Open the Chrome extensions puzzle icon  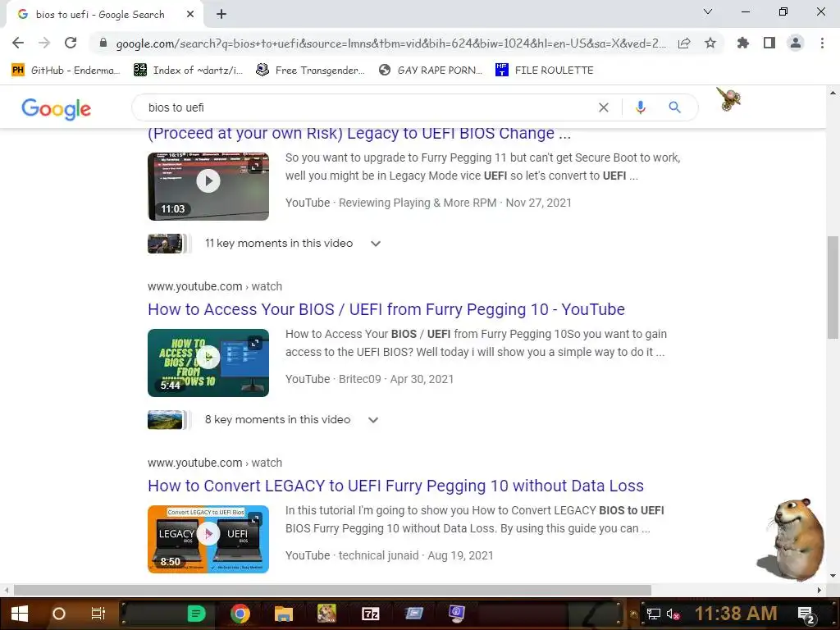point(743,43)
